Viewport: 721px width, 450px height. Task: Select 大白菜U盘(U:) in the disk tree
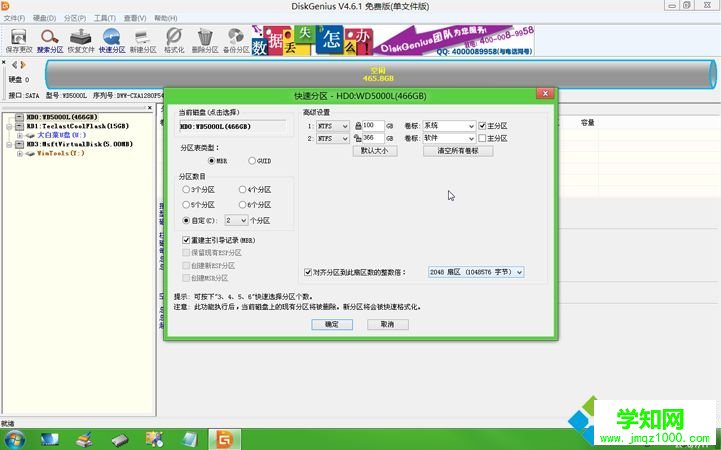[x=61, y=135]
